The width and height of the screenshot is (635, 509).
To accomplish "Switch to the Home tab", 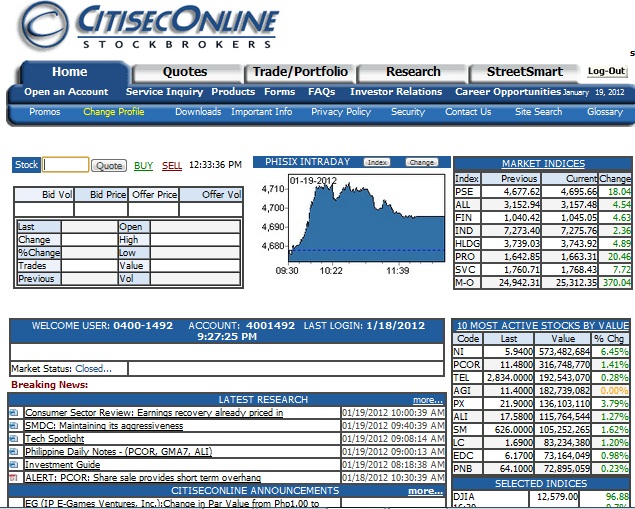I will point(70,72).
